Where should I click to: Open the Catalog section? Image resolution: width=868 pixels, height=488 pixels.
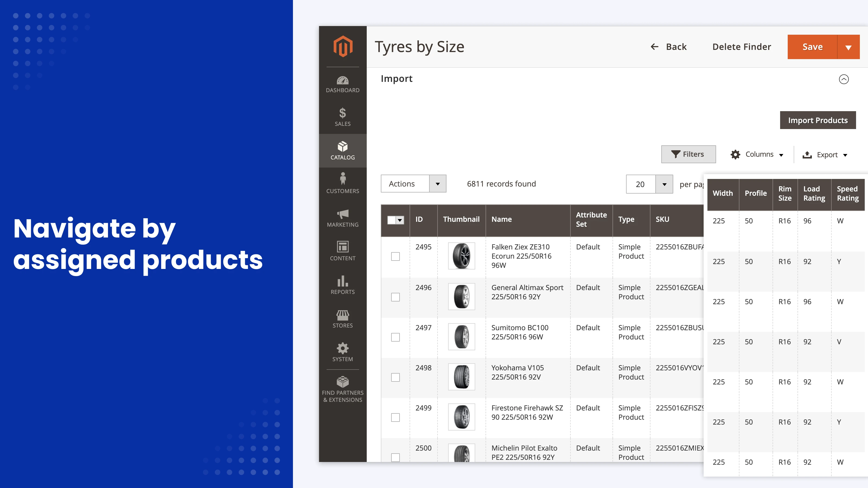point(342,150)
